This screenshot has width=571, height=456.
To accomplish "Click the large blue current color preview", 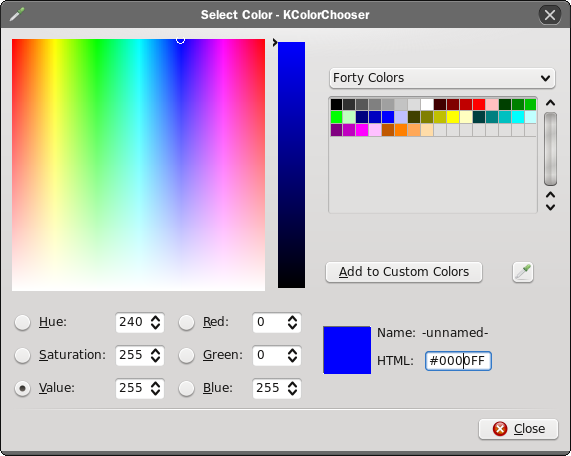I will click(347, 350).
